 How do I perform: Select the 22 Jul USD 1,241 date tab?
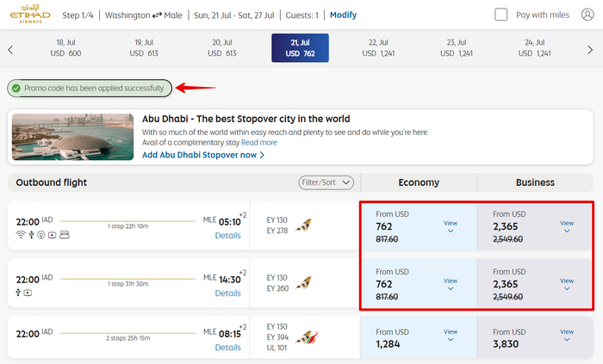(x=378, y=48)
